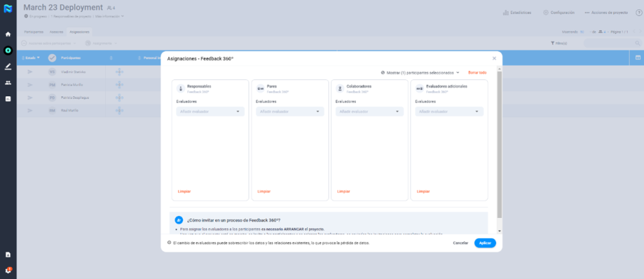Screen dimensions: 644x279
Task: Switch to the Participantes tab
Action: tap(34, 31)
